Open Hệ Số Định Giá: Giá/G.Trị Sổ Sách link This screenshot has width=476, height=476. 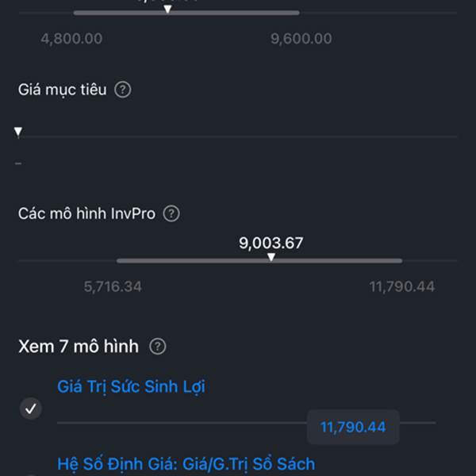(x=186, y=463)
